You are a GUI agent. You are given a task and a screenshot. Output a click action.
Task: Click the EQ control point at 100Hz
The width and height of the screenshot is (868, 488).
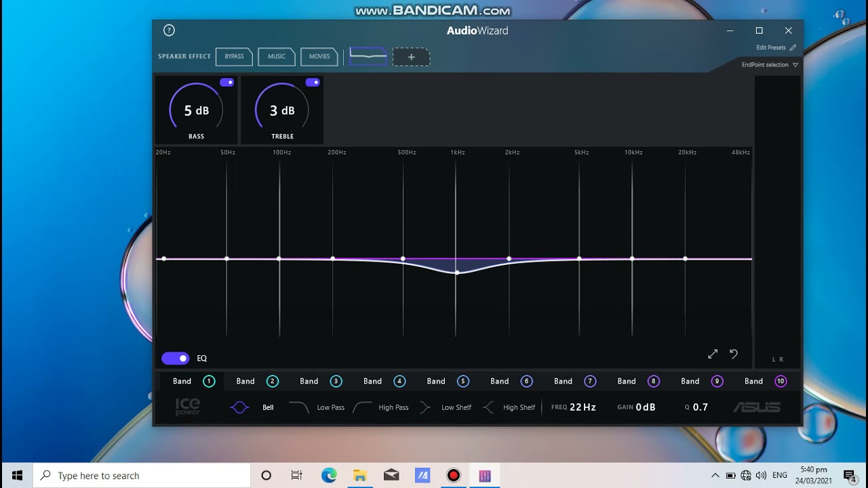(x=279, y=259)
